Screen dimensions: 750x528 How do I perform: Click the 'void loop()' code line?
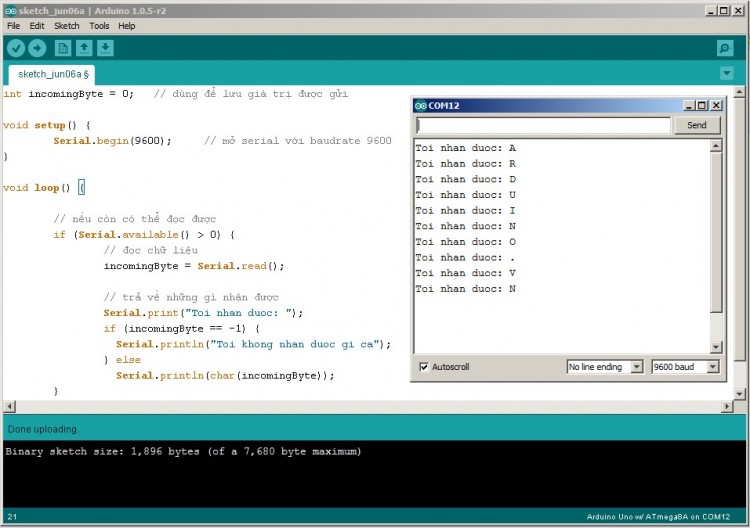[44, 187]
